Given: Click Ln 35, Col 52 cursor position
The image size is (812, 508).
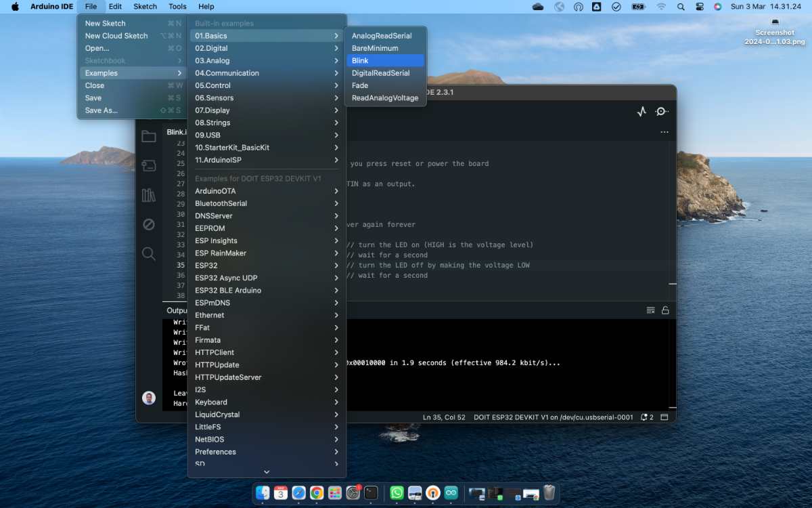Looking at the screenshot, I should click(444, 417).
